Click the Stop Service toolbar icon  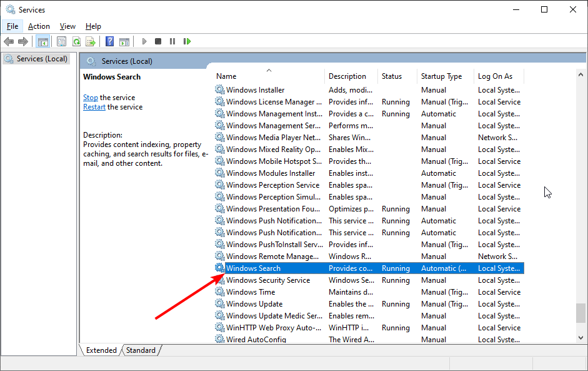[x=157, y=41]
